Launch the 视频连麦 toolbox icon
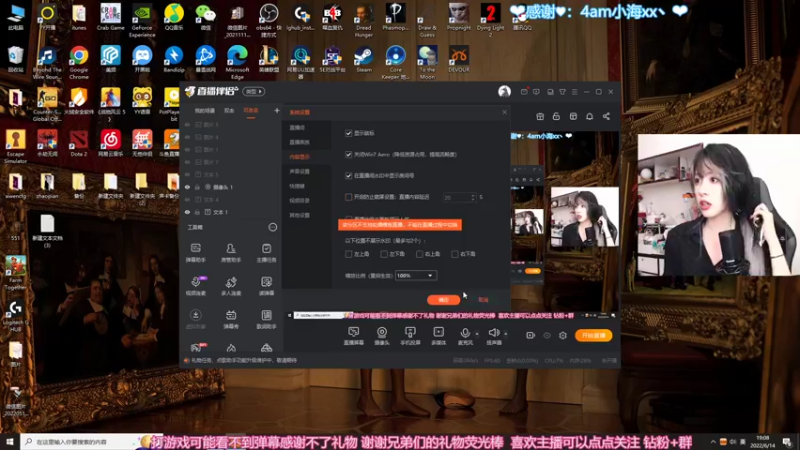The width and height of the screenshot is (800, 450). (x=195, y=285)
